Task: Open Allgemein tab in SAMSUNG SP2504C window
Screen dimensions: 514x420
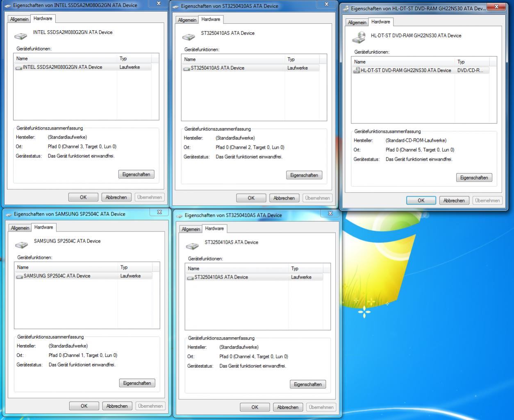Action: click(x=20, y=228)
